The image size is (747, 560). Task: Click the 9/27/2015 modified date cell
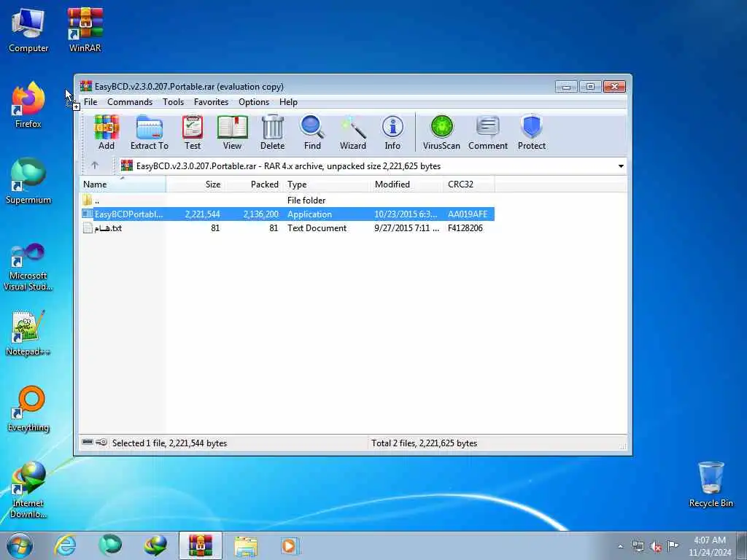tap(406, 228)
